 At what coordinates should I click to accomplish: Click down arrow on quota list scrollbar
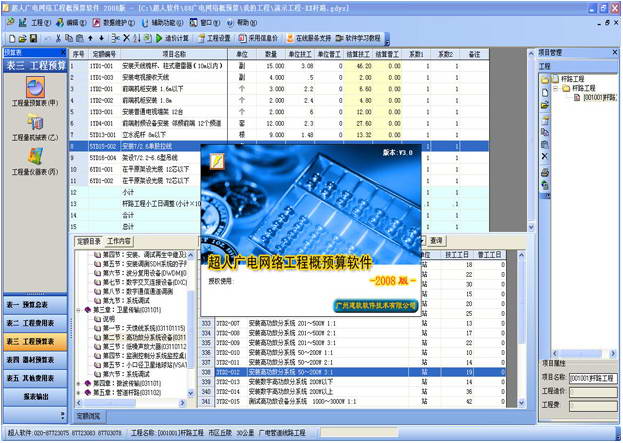coord(522,403)
